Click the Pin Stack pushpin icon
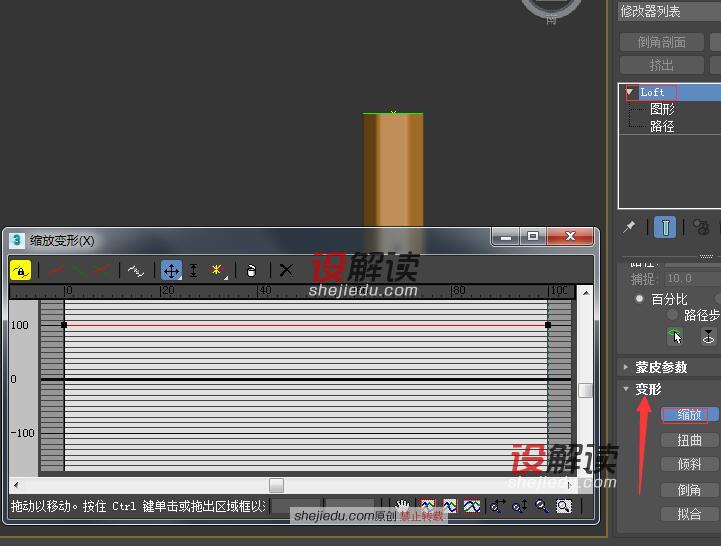Image resolution: width=721 pixels, height=546 pixels. (x=629, y=227)
